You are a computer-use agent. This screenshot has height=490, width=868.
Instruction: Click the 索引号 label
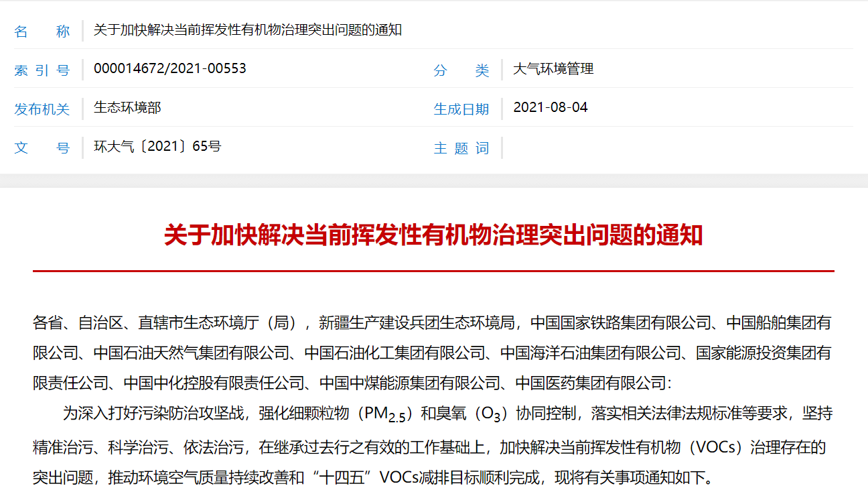pyautogui.click(x=42, y=70)
